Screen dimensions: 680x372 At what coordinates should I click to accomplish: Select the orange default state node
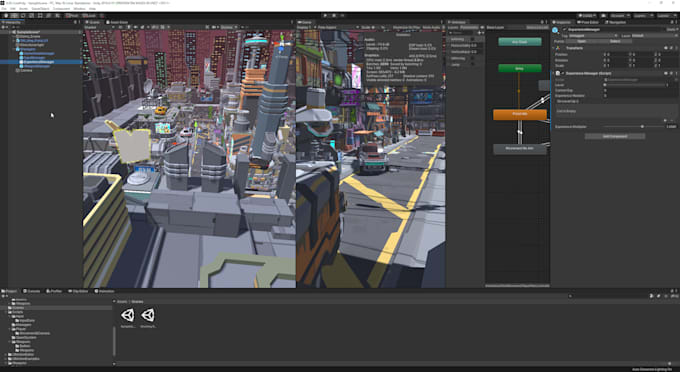tap(520, 114)
